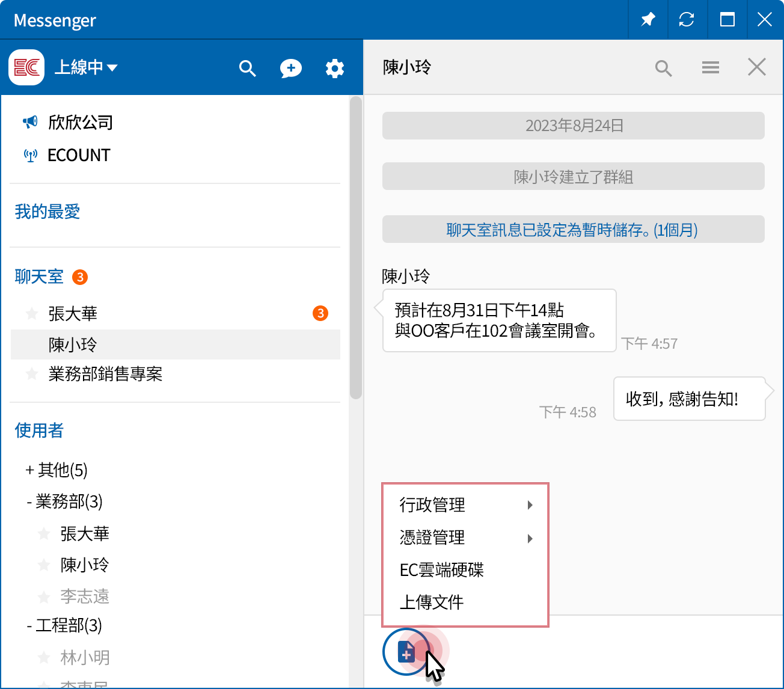Open the hamburger menu in the chat header
The width and height of the screenshot is (784, 689).
click(710, 67)
